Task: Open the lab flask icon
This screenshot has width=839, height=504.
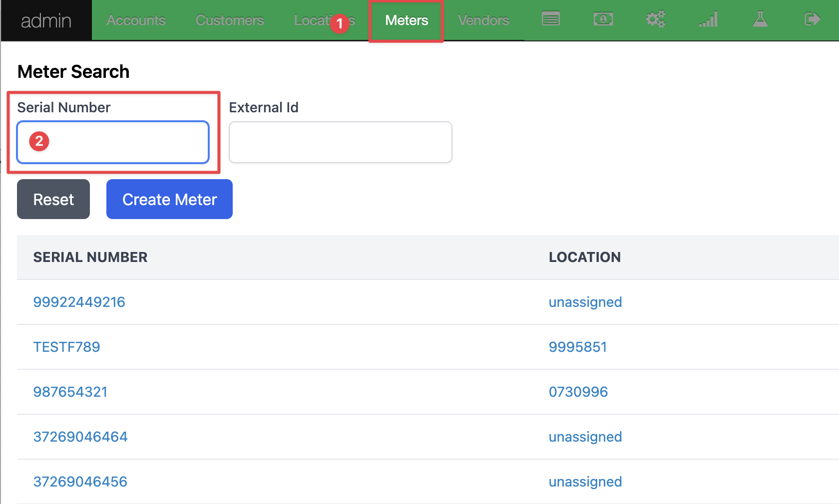Action: (760, 19)
